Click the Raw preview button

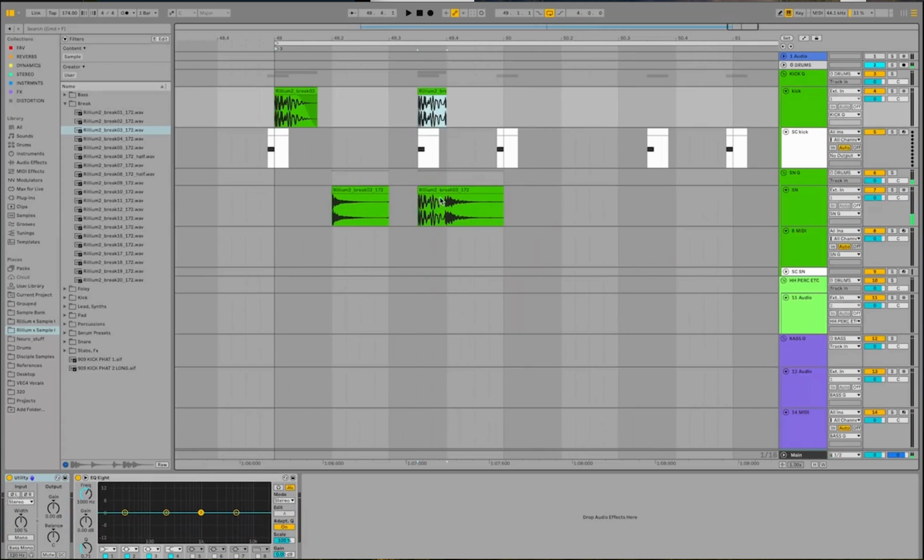tap(162, 464)
